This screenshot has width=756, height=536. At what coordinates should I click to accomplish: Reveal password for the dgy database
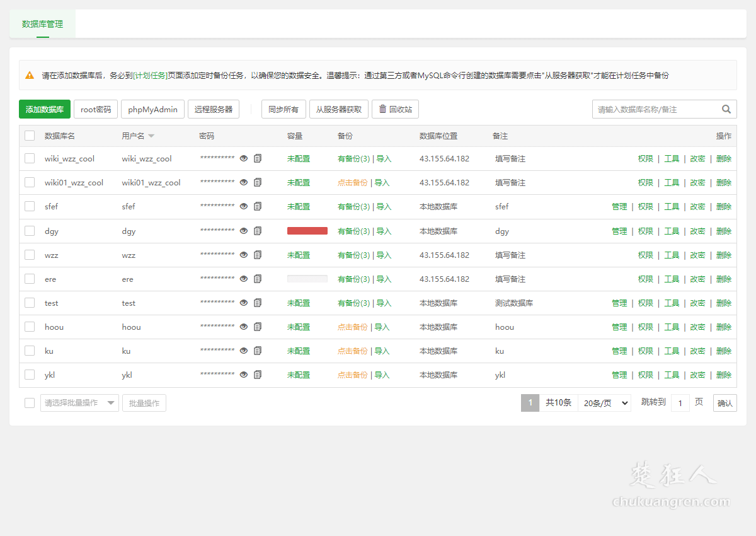244,231
